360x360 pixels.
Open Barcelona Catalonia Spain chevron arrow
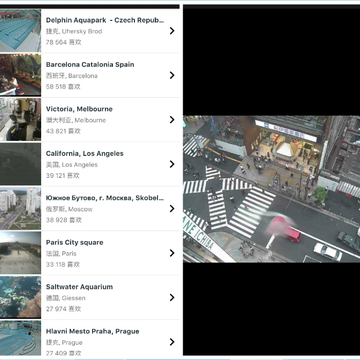[172, 75]
